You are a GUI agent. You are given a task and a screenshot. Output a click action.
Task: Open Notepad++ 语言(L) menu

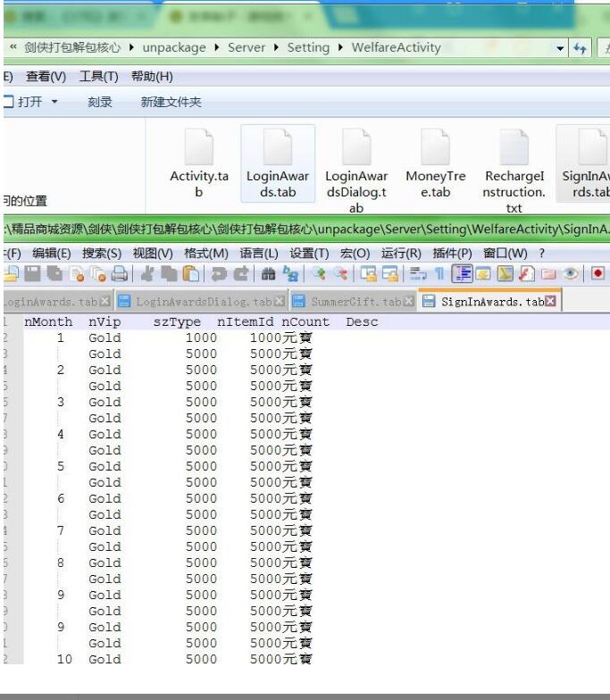[x=259, y=254]
